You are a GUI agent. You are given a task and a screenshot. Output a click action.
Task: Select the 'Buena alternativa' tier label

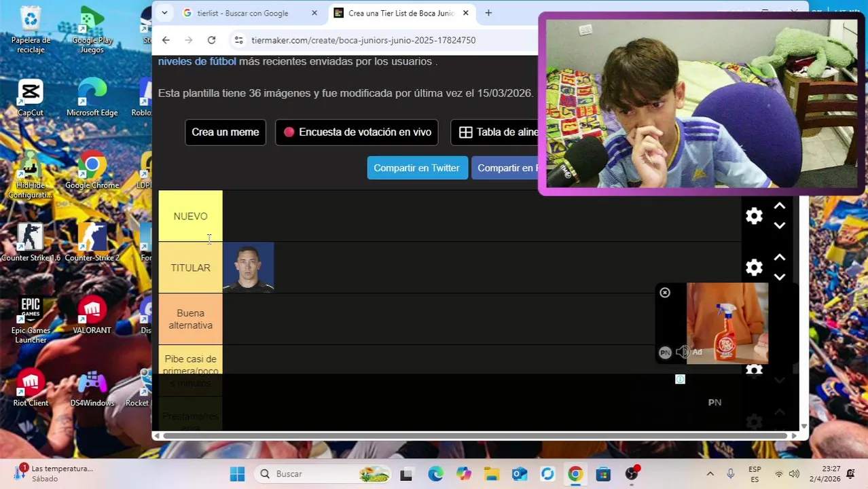(x=190, y=319)
